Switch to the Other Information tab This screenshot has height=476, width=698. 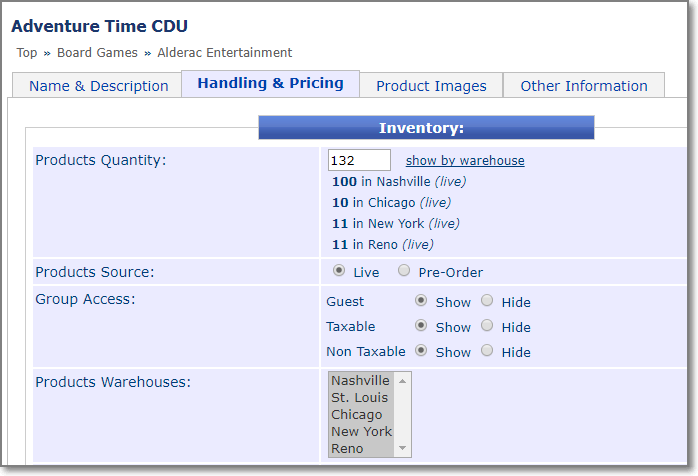point(584,85)
